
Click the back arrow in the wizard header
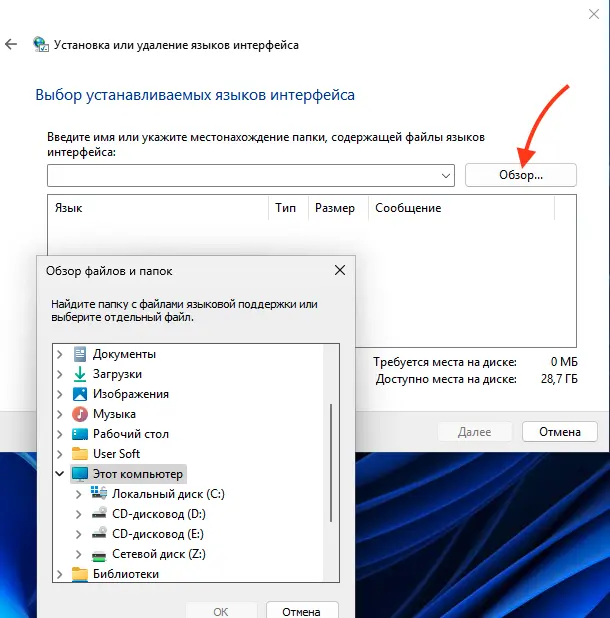click(x=11, y=45)
